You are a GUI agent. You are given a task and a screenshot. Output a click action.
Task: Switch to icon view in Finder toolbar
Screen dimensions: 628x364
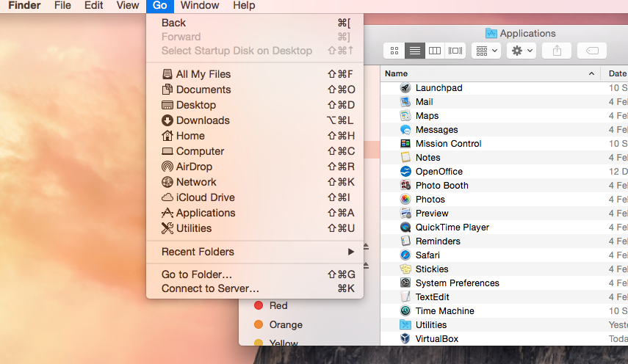point(394,51)
